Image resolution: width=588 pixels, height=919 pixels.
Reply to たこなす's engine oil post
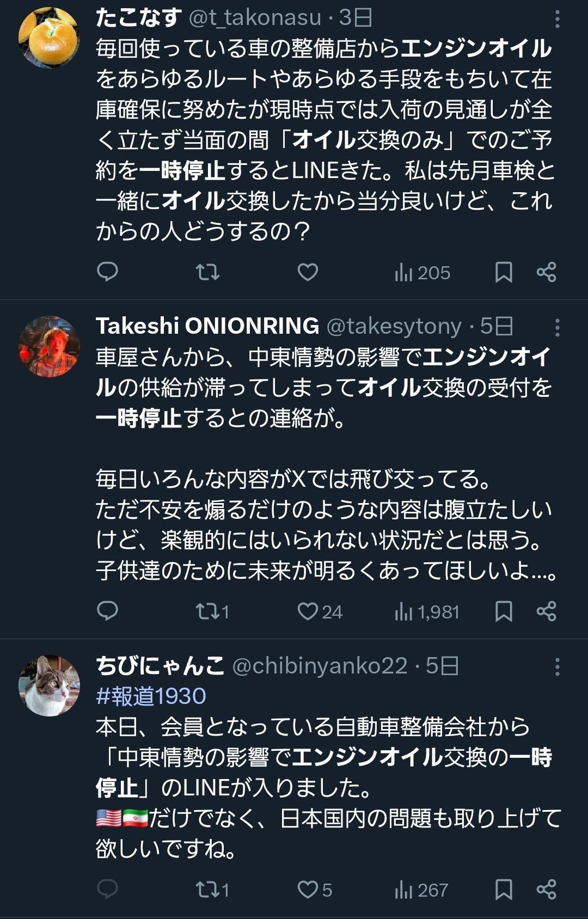107,272
